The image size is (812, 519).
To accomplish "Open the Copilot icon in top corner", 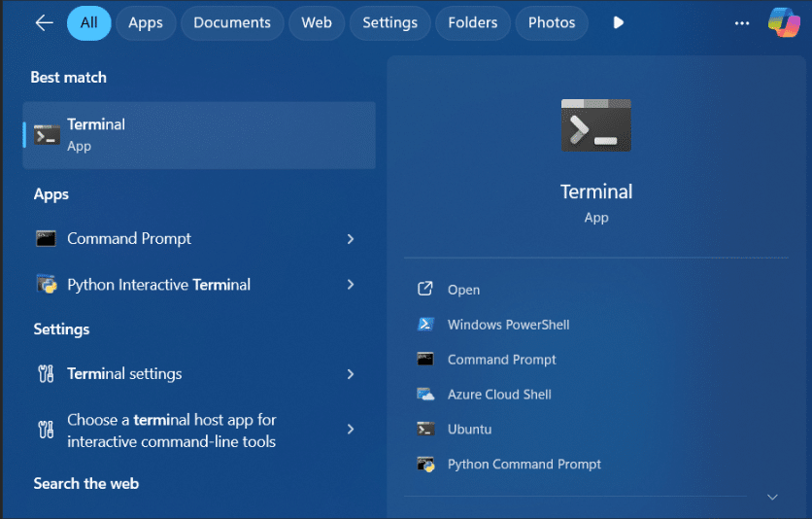I will click(784, 22).
